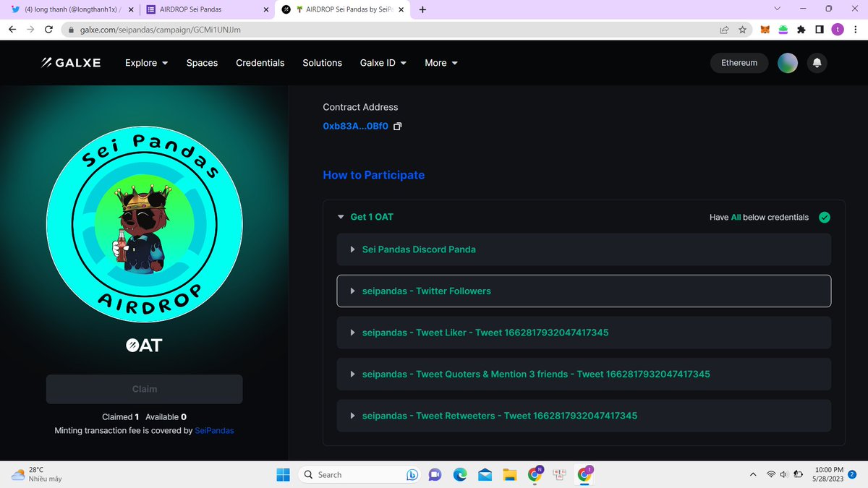The image size is (868, 488).
Task: Open the Galxe user avatar menu
Action: coord(787,63)
